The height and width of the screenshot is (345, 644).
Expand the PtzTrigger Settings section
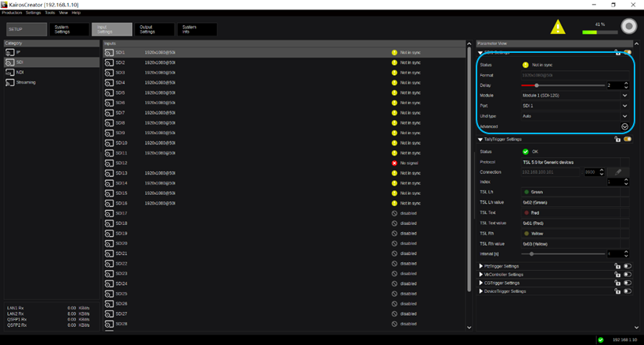click(480, 266)
